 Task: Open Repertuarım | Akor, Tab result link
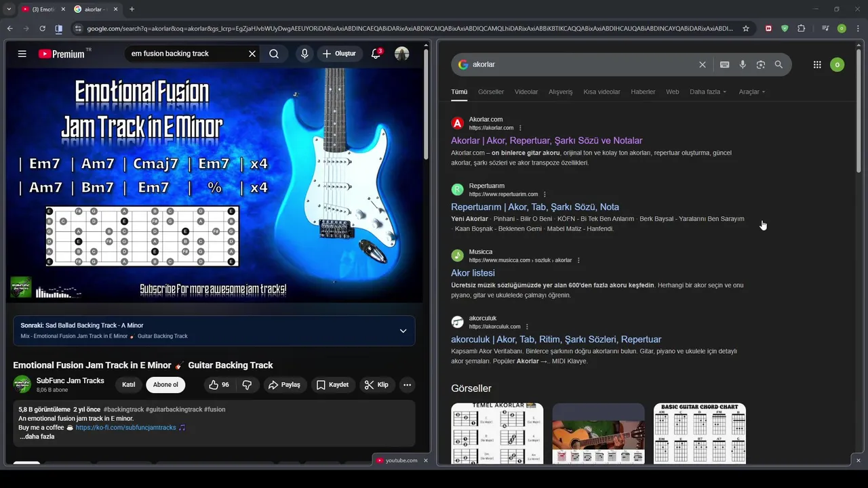(535, 207)
